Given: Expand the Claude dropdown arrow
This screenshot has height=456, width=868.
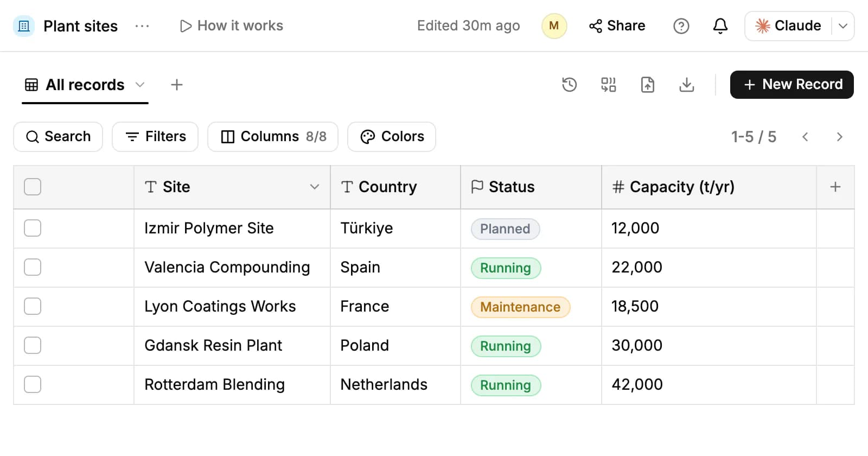Looking at the screenshot, I should (x=843, y=26).
